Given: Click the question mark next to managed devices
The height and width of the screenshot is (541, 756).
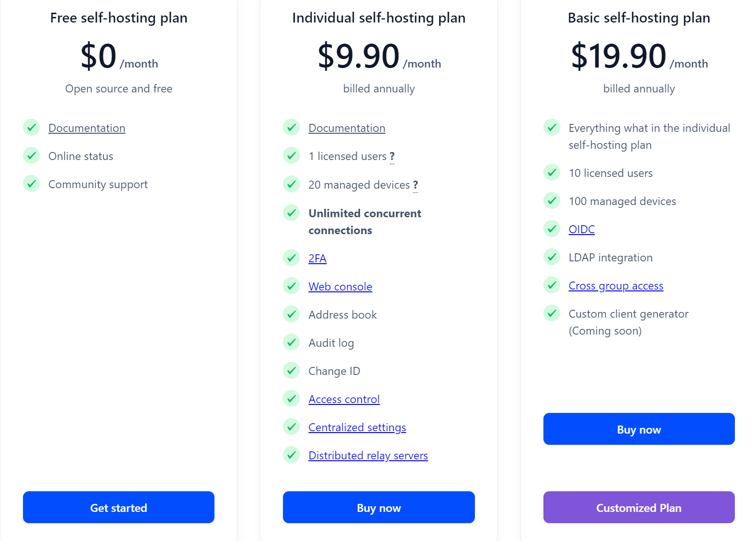Looking at the screenshot, I should click(415, 185).
